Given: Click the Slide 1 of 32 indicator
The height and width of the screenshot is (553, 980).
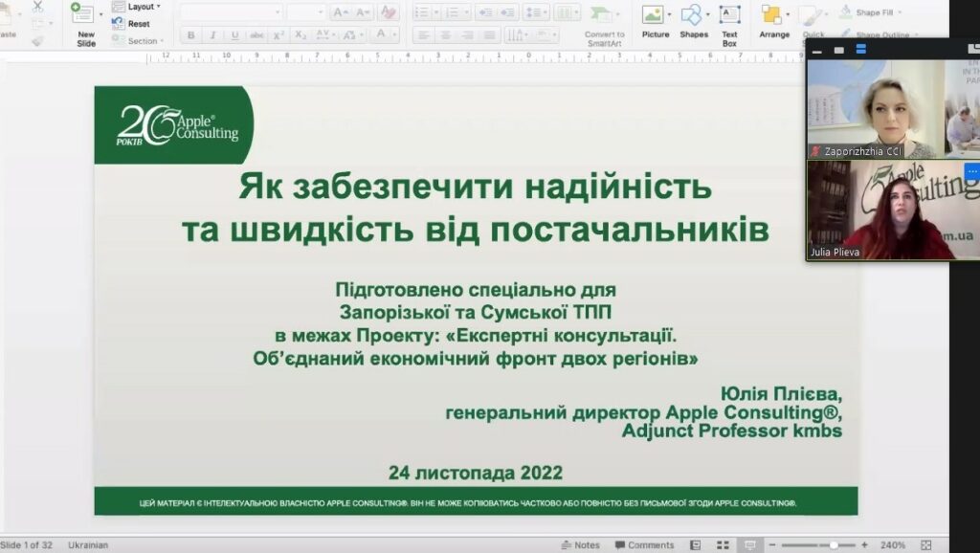Looking at the screenshot, I should 26,545.
